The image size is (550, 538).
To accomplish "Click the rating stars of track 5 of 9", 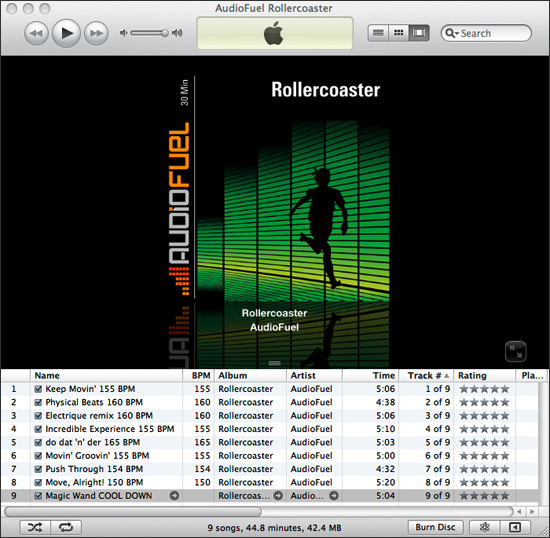I will (484, 442).
